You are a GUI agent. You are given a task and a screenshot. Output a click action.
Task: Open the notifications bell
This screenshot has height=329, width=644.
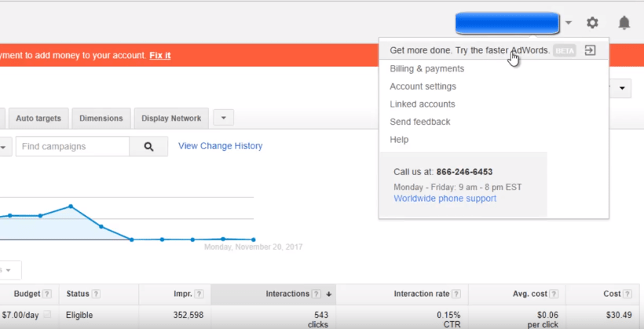click(x=624, y=23)
